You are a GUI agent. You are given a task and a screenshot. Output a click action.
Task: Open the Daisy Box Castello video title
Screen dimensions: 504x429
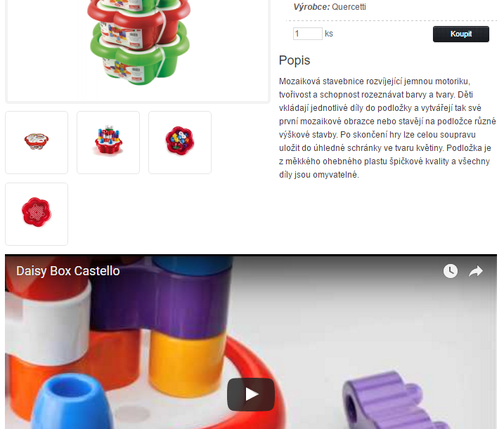67,271
